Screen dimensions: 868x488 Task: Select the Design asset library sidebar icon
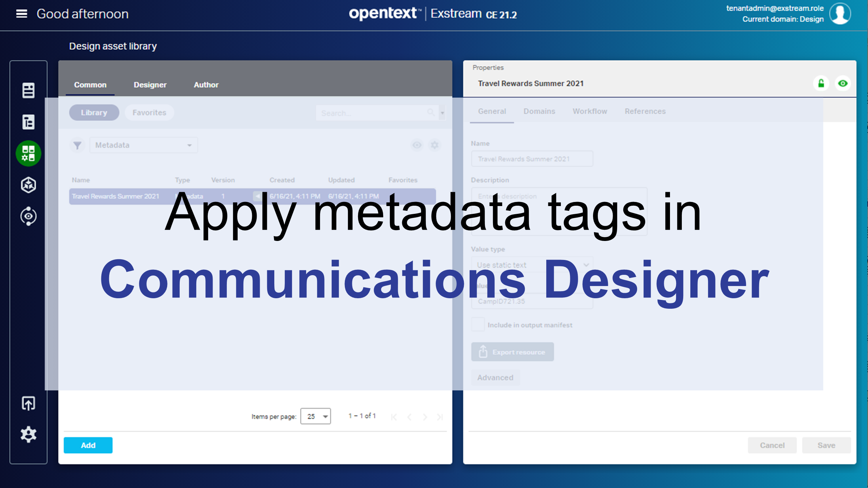[x=28, y=154]
